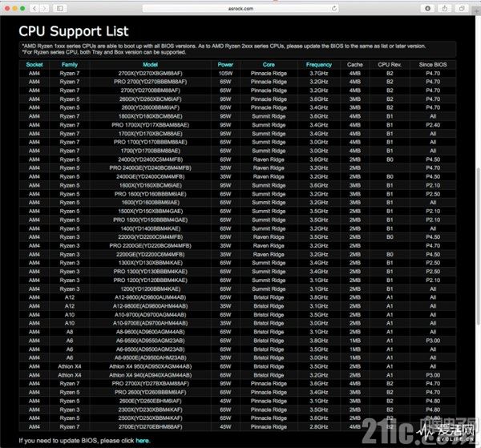Select model 1300X(YD130XBBM4KAE)
481x448 pixels.
(151, 263)
